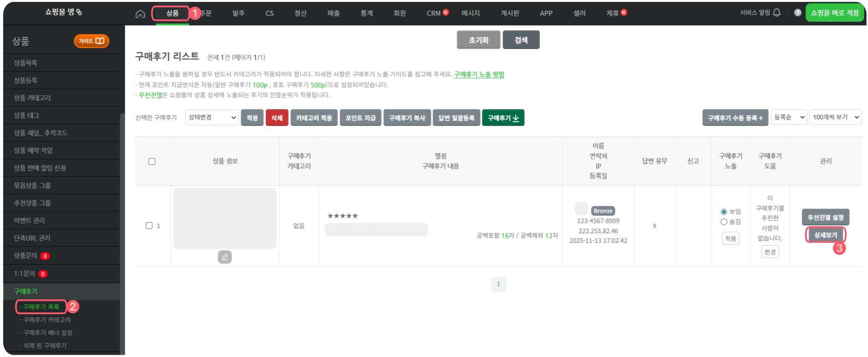Viewport: 868px width, 357px height.
Task: Click 적용 button next to 상태변경
Action: coord(252,118)
